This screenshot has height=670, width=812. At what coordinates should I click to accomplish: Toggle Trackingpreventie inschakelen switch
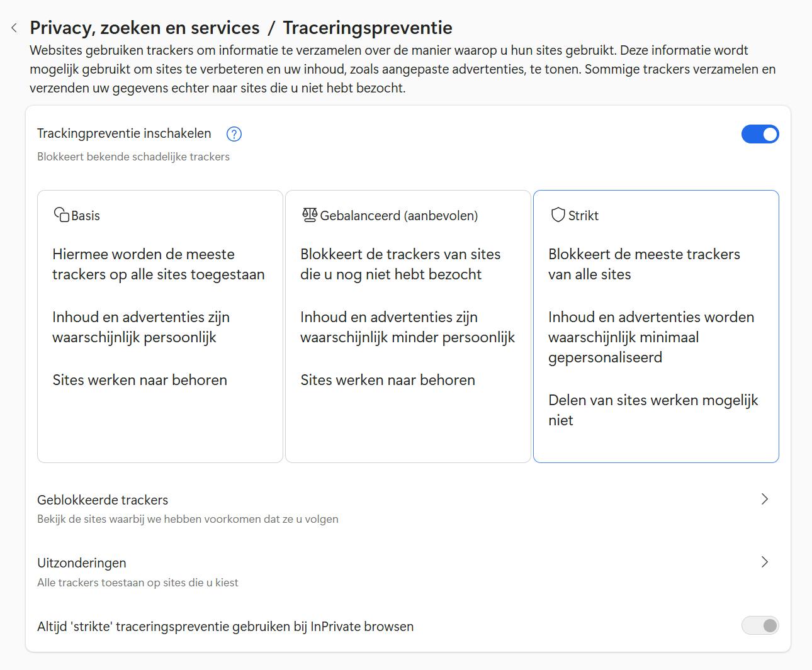760,134
